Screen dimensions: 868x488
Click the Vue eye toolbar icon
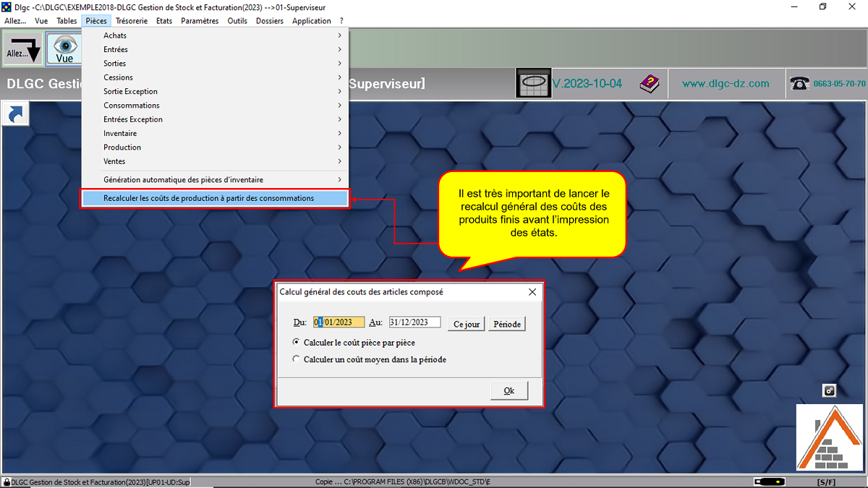pyautogui.click(x=64, y=49)
